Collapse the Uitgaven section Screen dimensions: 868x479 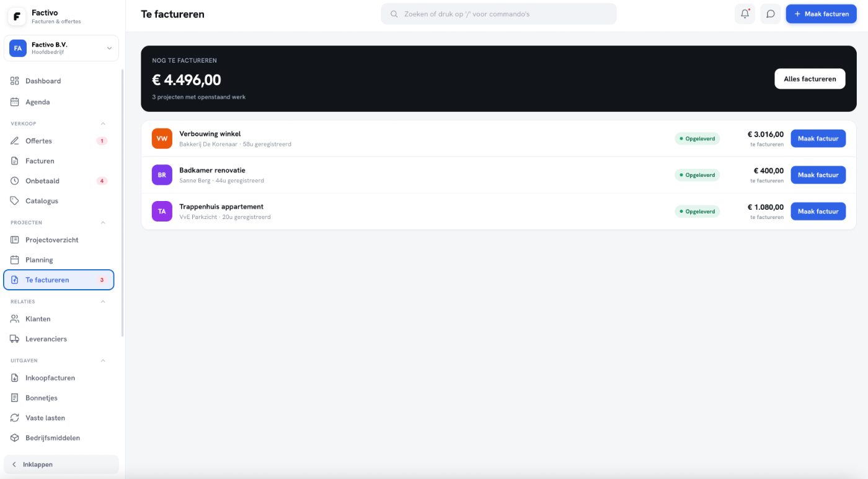point(103,360)
